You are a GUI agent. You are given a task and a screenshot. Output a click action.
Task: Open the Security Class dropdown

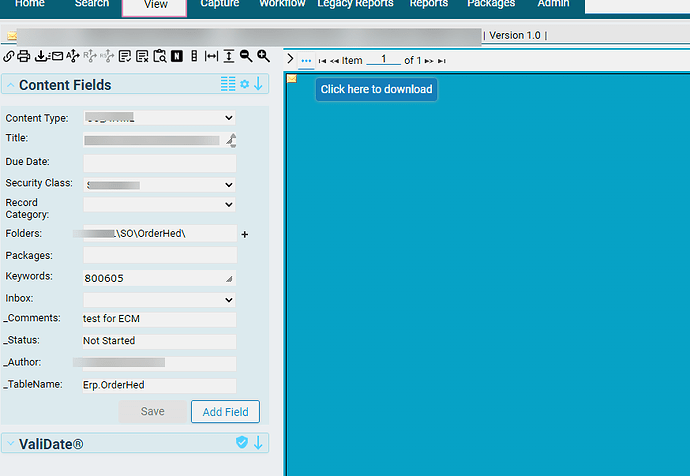click(159, 185)
